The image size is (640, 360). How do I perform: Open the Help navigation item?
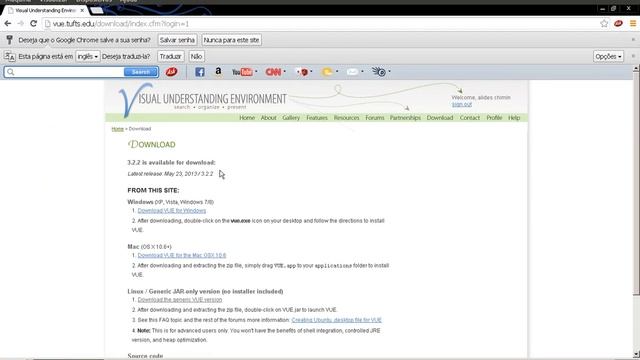[x=514, y=118]
